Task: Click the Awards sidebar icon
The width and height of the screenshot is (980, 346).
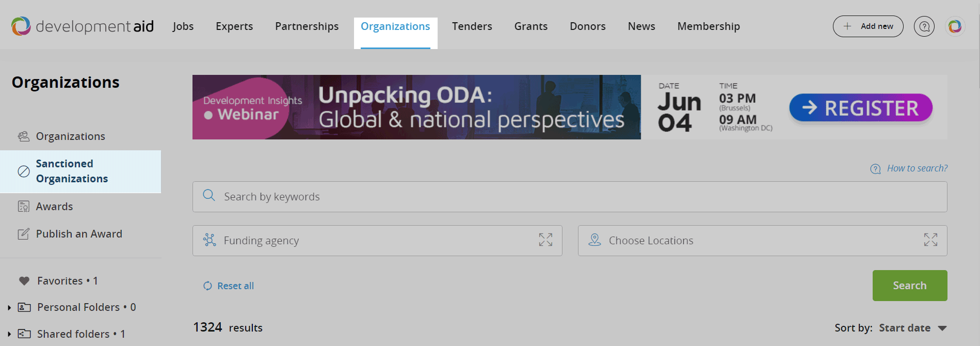Action: click(24, 207)
